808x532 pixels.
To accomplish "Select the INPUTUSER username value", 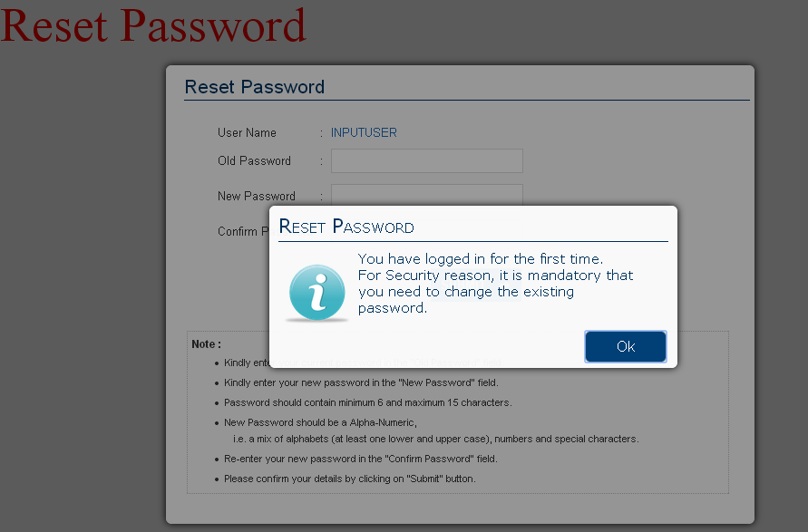I will point(364,133).
